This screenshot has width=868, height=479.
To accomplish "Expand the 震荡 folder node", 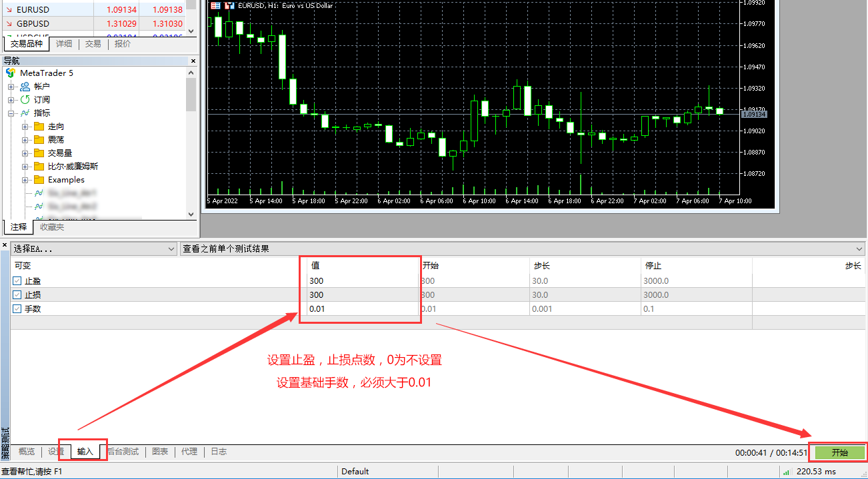I will [x=25, y=139].
